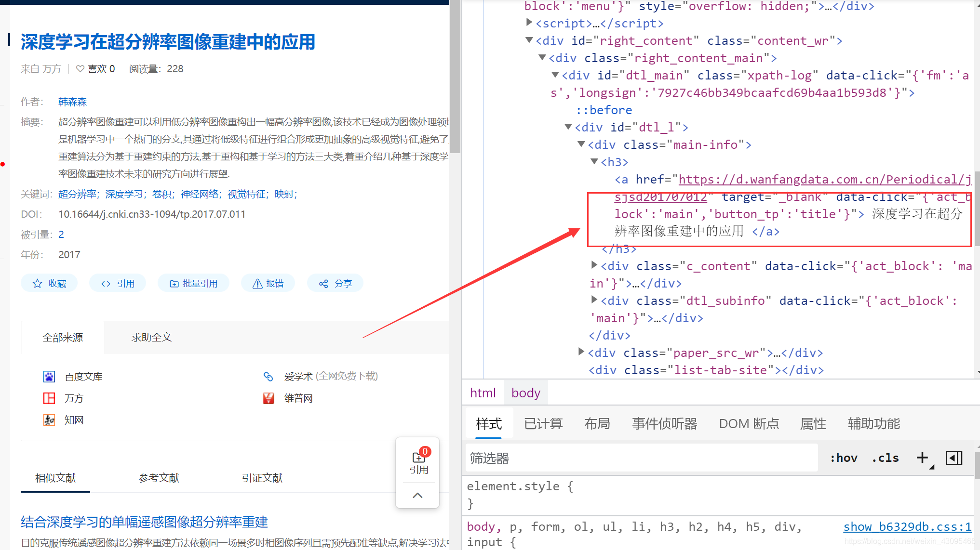980x550 pixels.
Task: Select html breadcrumb element
Action: point(483,393)
